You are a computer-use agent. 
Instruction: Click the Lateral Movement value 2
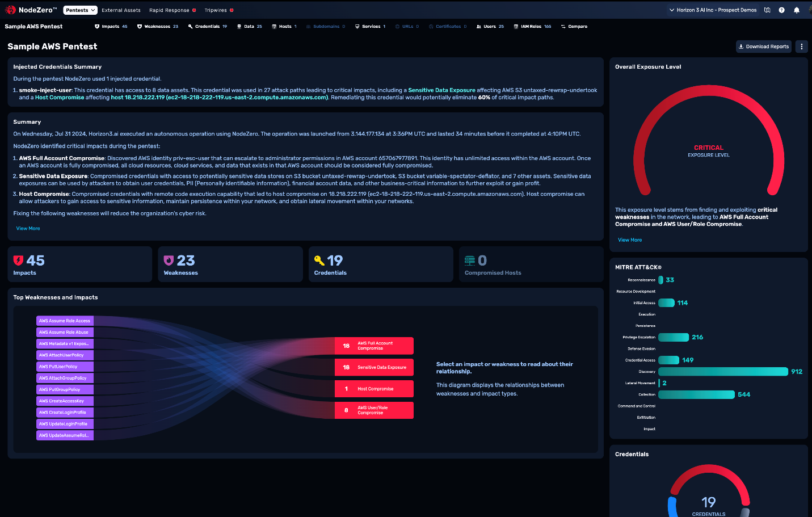pos(664,383)
